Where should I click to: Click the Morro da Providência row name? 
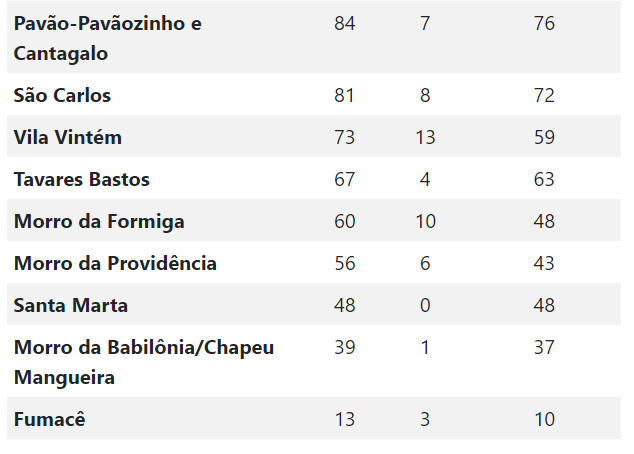tap(115, 263)
